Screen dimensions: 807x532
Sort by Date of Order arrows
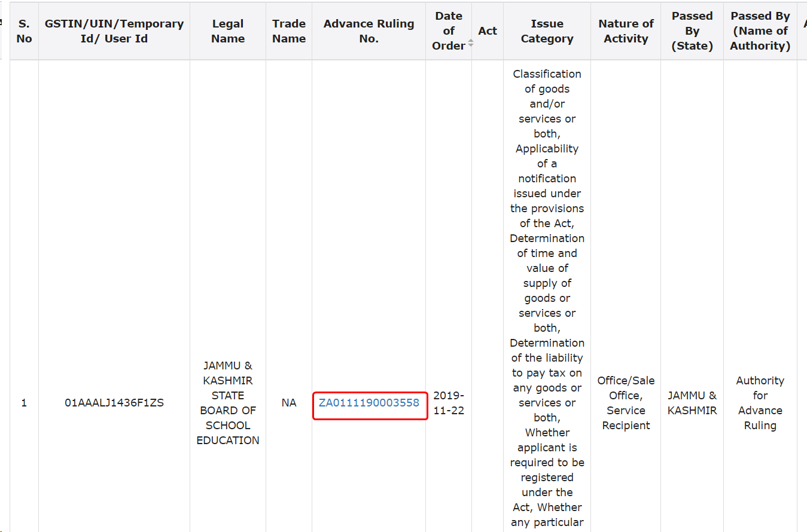click(x=471, y=44)
